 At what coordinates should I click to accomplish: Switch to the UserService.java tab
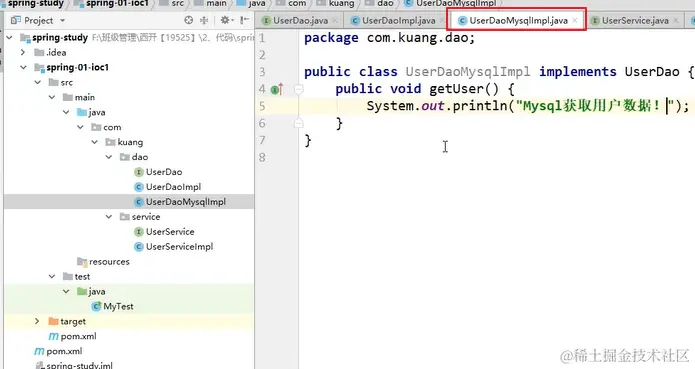(635, 20)
